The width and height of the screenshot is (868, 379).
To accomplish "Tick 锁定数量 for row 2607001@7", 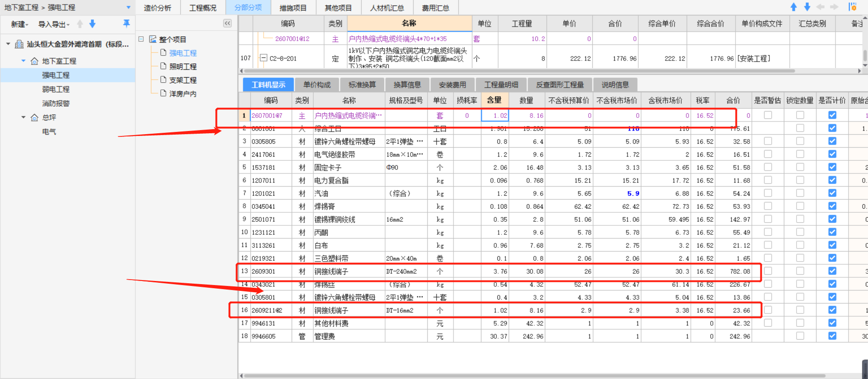I will pos(800,115).
